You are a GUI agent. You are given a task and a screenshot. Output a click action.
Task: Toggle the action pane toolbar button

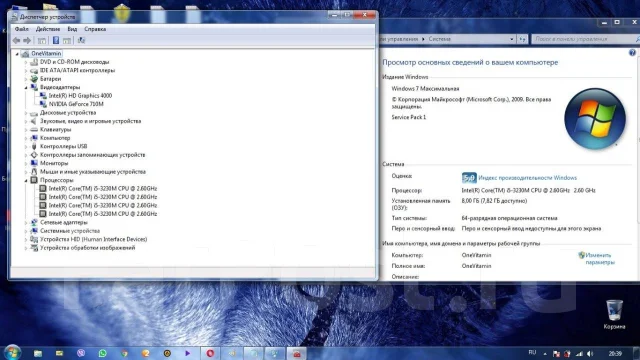coord(67,40)
